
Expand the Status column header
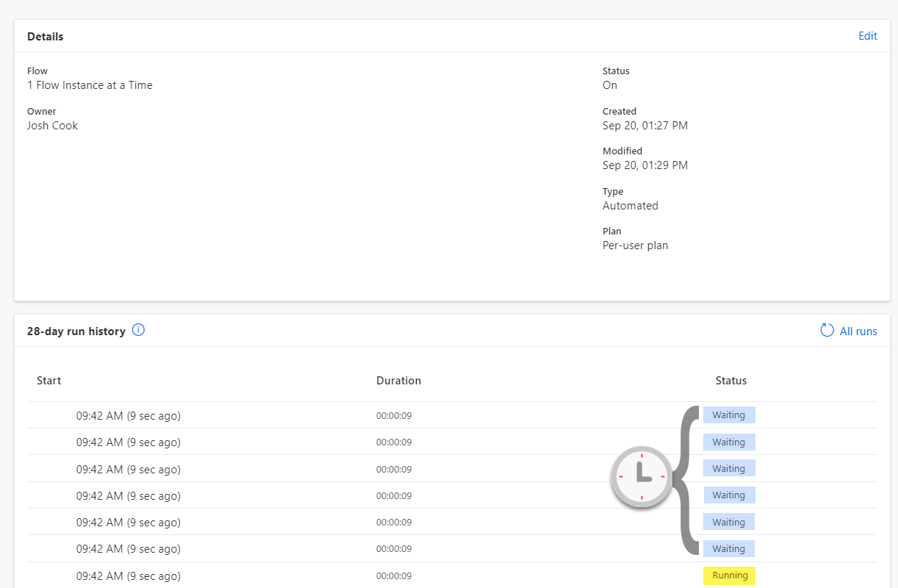coord(730,380)
